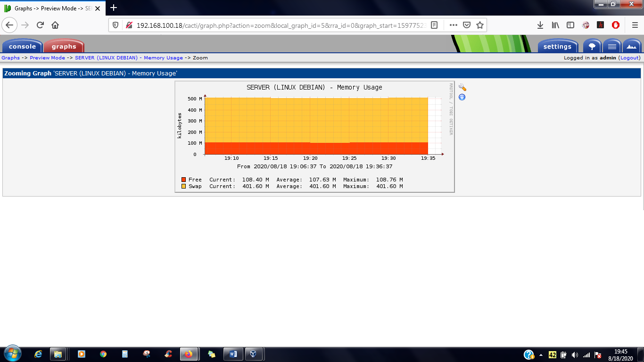Image resolution: width=644 pixels, height=362 pixels.
Task: Open a new browser tab
Action: (x=114, y=8)
